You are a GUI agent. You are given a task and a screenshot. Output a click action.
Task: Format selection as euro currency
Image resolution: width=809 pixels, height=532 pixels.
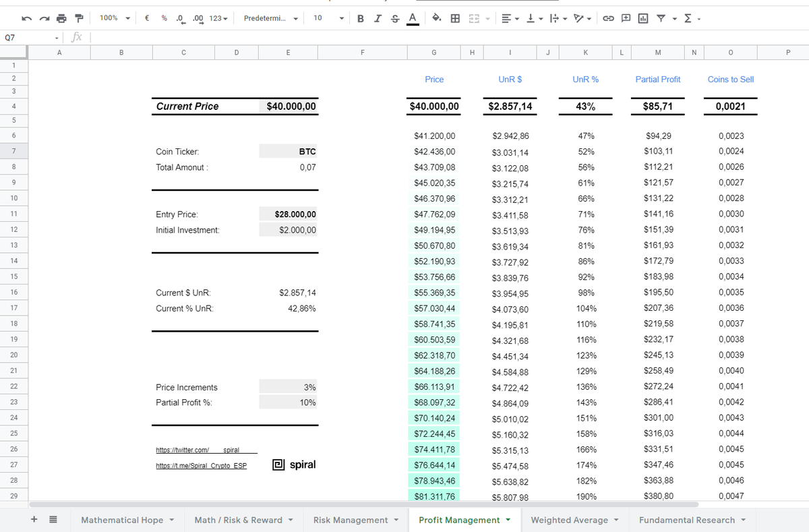click(x=147, y=18)
